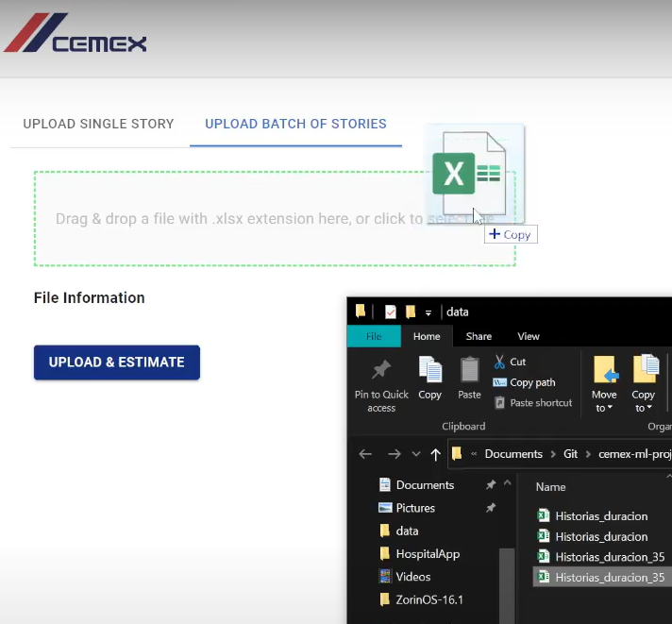The image size is (672, 624).
Task: Click the Copy icon in Clipboard group
Action: pyautogui.click(x=429, y=369)
